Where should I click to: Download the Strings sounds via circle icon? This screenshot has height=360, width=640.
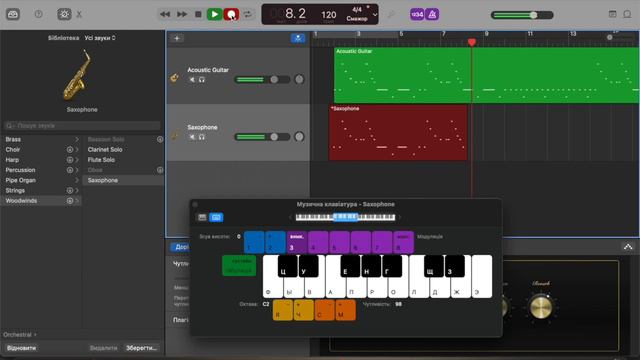coord(70,190)
